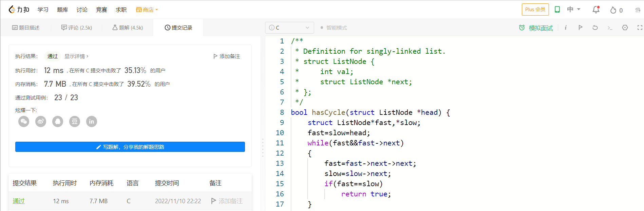Share result via the WeChat icon
This screenshot has height=211, width=644.
(24, 121)
